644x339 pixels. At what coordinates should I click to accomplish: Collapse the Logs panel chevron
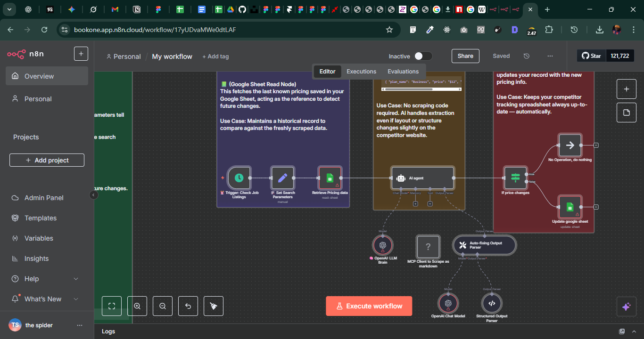(634, 331)
